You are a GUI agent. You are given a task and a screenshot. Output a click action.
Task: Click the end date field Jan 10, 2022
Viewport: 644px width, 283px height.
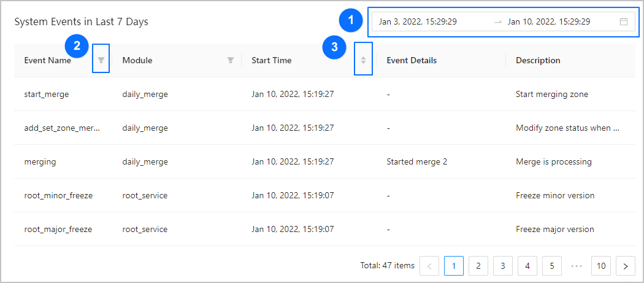coord(548,22)
